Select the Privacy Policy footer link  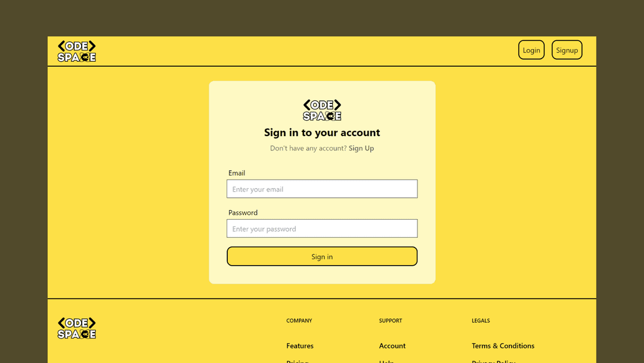point(494,361)
